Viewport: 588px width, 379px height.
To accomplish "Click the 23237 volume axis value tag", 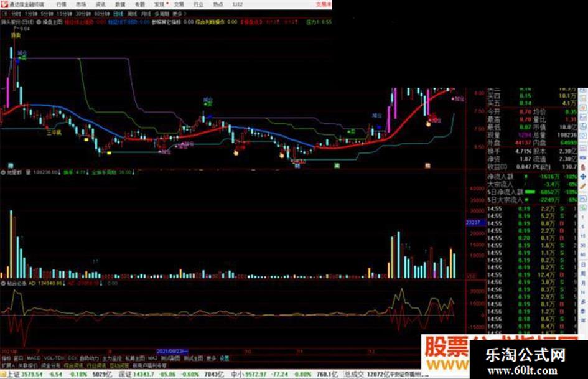I will click(475, 223).
